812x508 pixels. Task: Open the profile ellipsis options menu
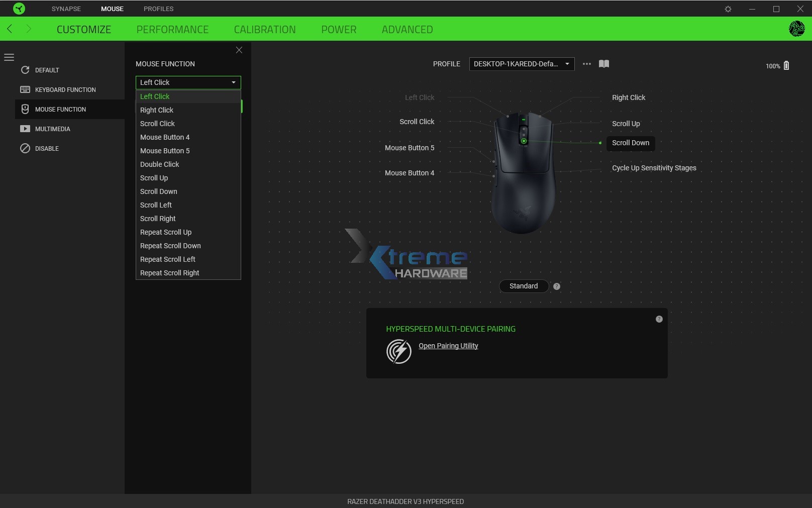pyautogui.click(x=586, y=64)
